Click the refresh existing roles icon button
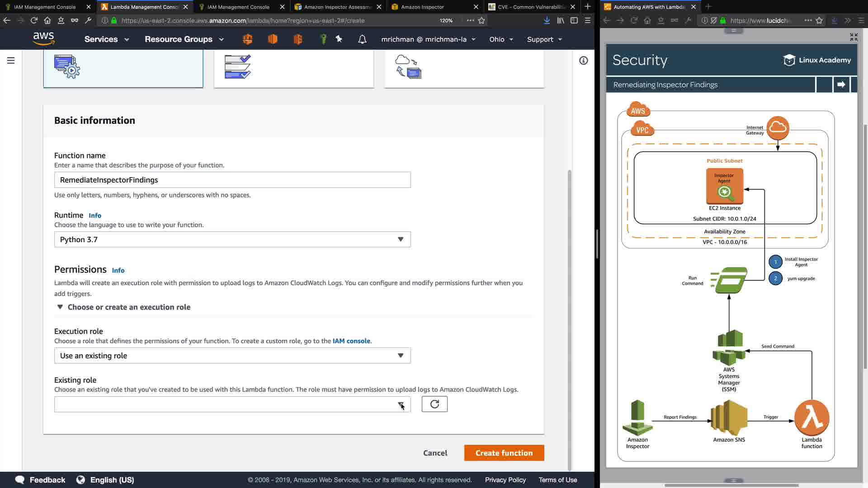868x488 pixels. click(434, 404)
